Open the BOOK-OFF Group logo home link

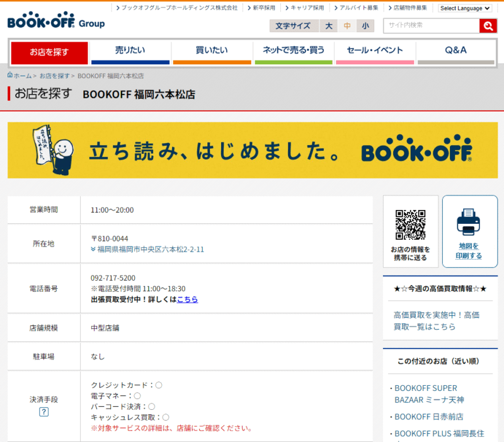[x=56, y=20]
